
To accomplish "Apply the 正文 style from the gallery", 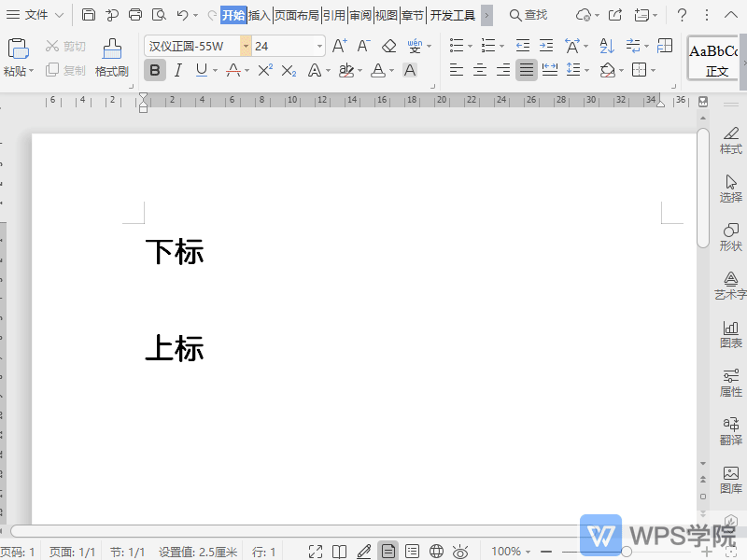I will pyautogui.click(x=713, y=56).
